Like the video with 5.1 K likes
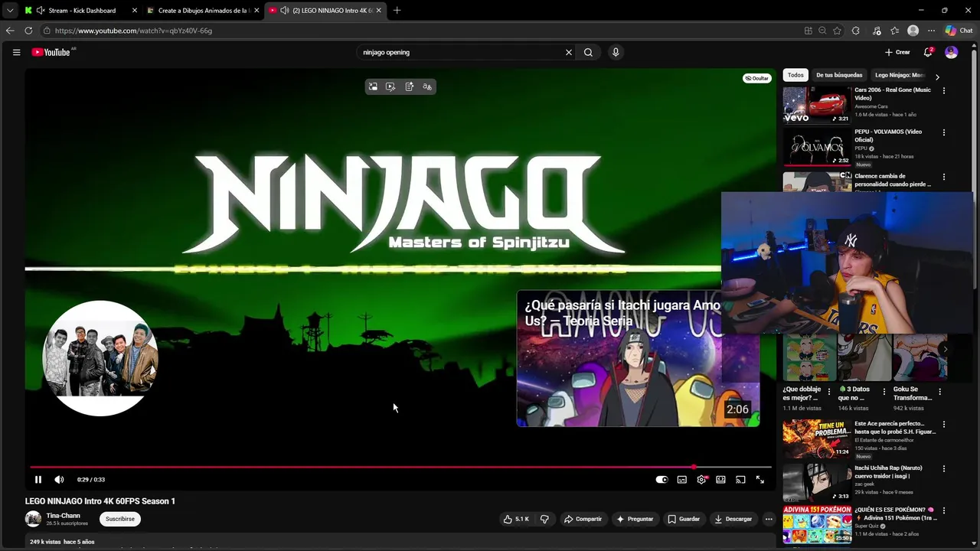 (516, 519)
